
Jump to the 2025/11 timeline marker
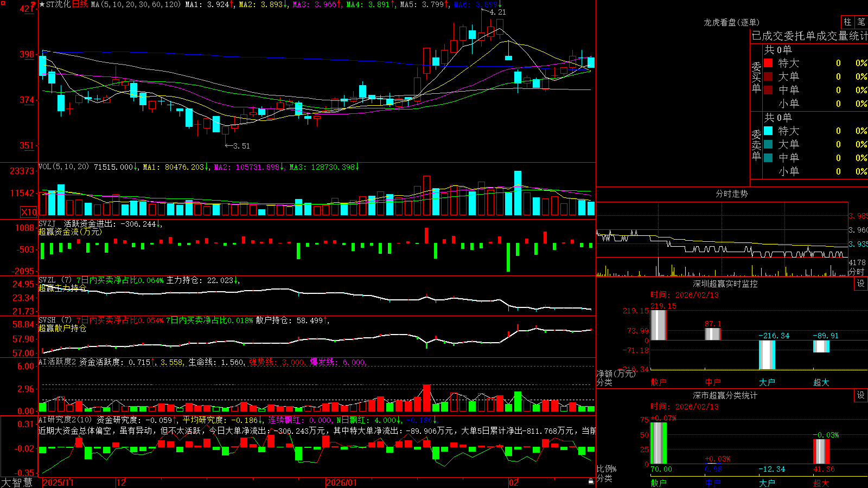tap(58, 483)
